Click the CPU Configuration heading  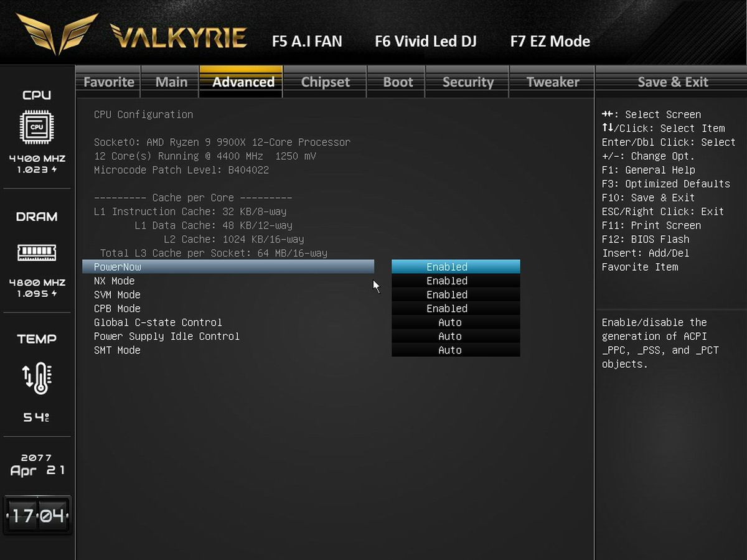coord(143,114)
